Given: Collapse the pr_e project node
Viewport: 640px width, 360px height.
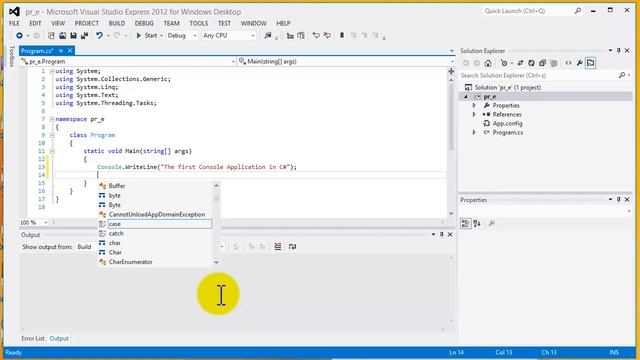Looking at the screenshot, I should [x=466, y=97].
